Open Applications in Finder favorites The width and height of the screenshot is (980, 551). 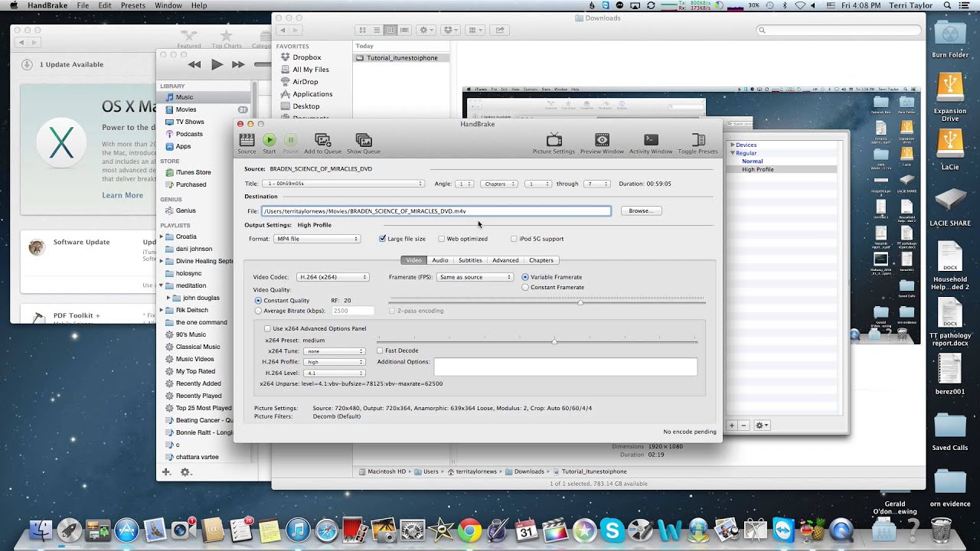click(x=312, y=94)
